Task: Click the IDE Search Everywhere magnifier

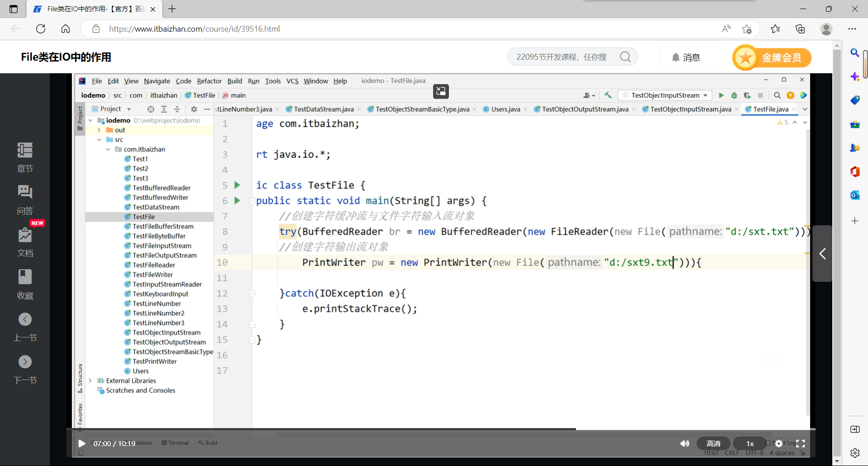Action: [x=777, y=95]
